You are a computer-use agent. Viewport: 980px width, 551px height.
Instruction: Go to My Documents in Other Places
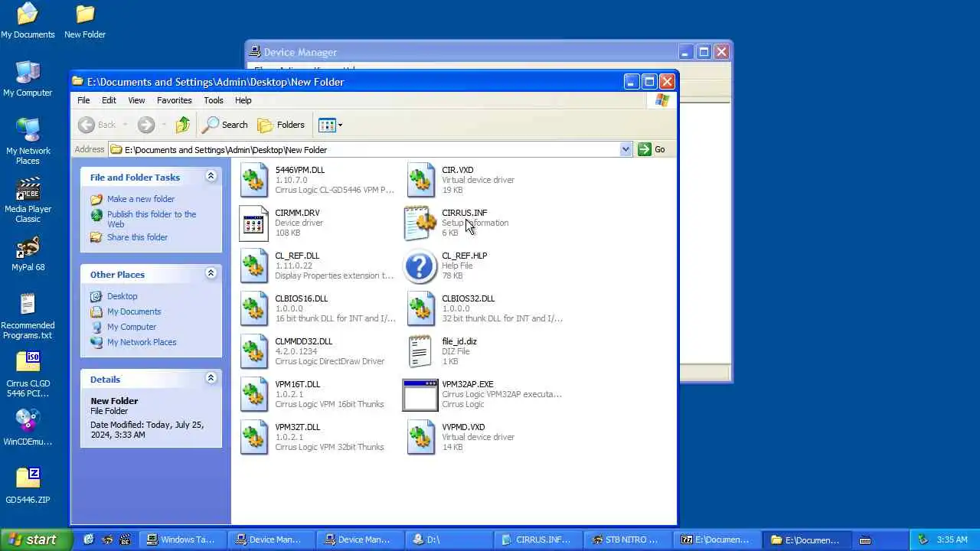click(x=134, y=311)
